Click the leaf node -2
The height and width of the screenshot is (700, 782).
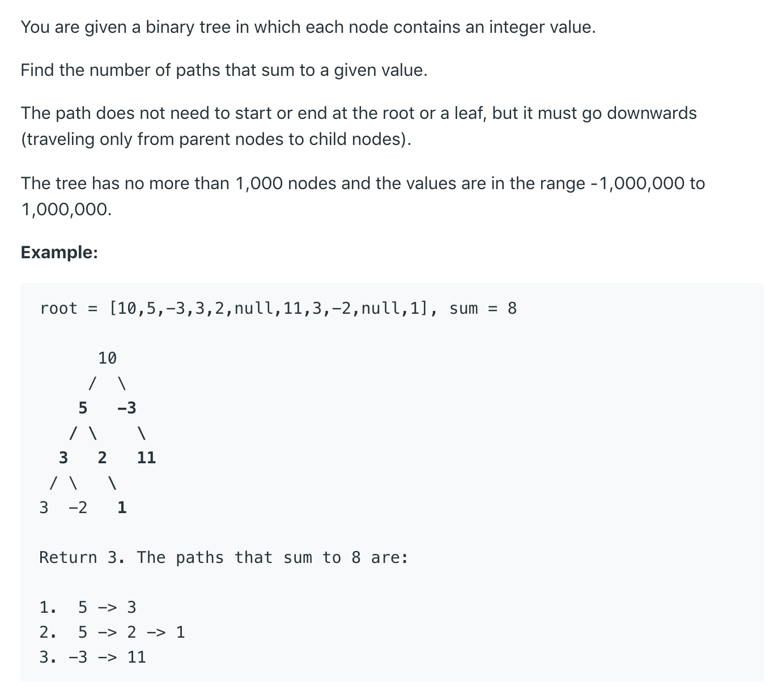(x=78, y=507)
